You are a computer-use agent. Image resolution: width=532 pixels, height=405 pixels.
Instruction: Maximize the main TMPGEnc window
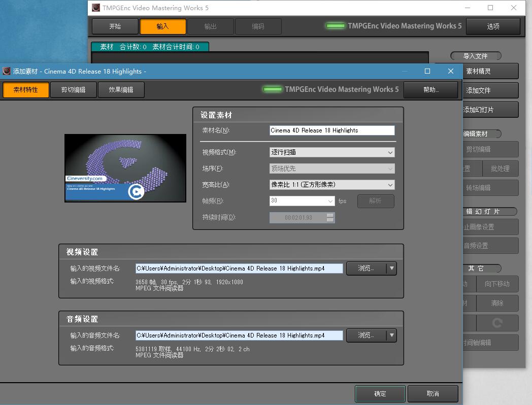click(x=490, y=8)
